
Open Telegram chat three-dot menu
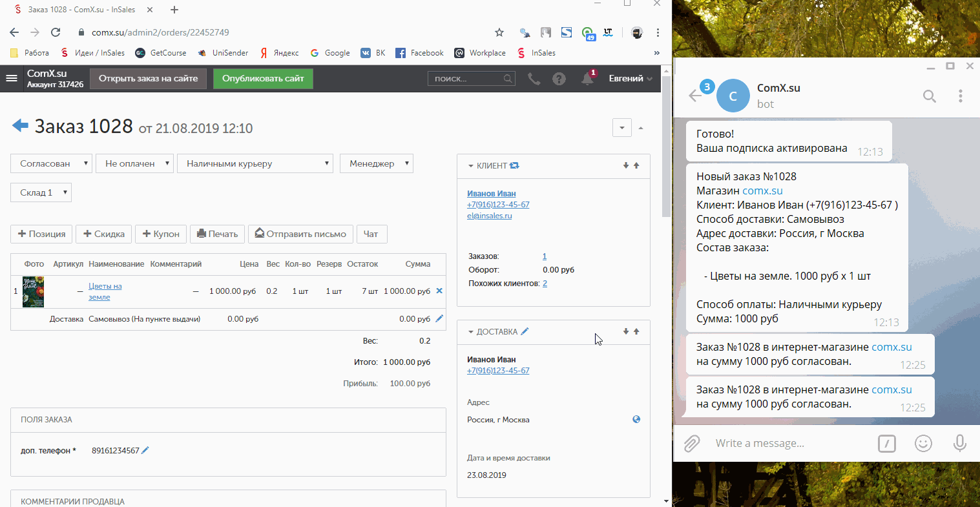(x=961, y=96)
